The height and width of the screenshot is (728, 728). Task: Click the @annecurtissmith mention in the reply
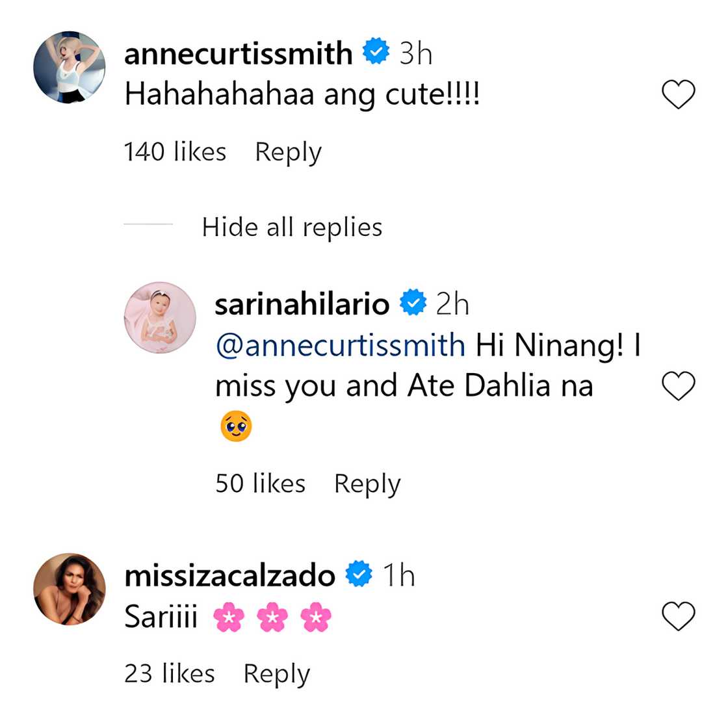(x=340, y=345)
